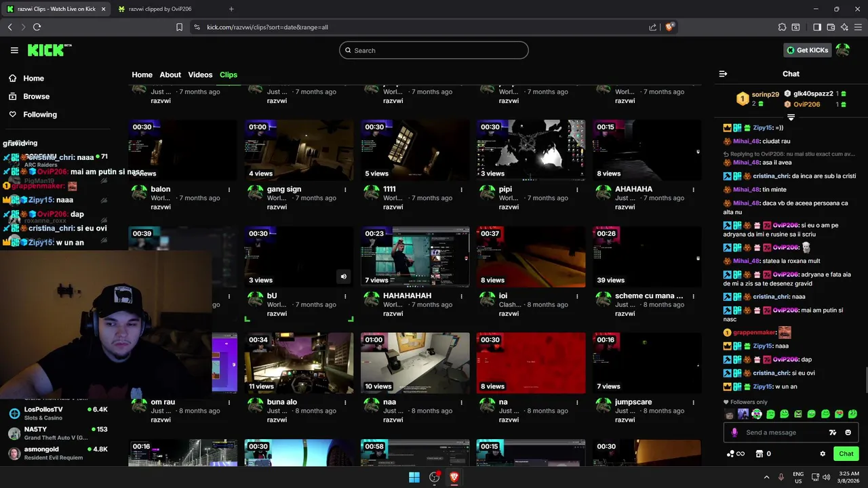Expand the chat leaderboard arrow
This screenshot has width=868, height=488.
(791, 118)
